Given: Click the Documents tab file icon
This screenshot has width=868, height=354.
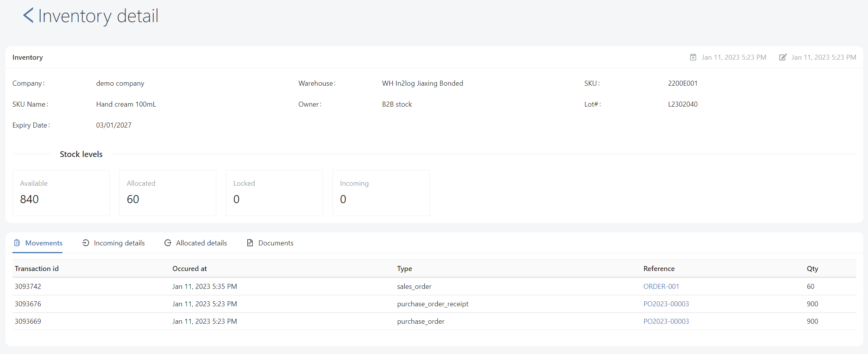Looking at the screenshot, I should (250, 243).
